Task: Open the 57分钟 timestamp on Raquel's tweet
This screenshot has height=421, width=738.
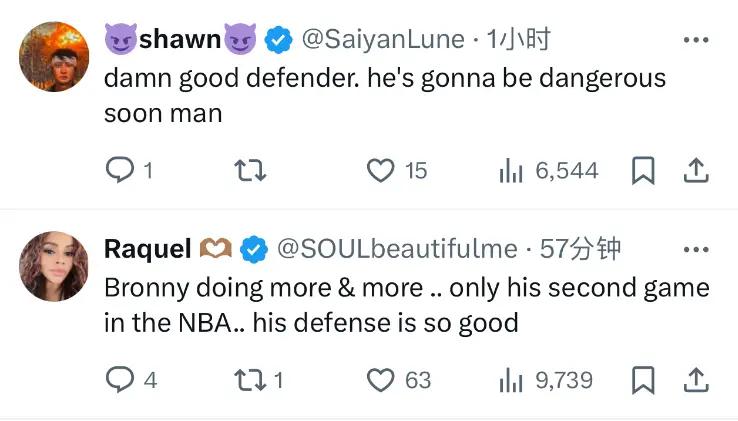Action: (581, 249)
